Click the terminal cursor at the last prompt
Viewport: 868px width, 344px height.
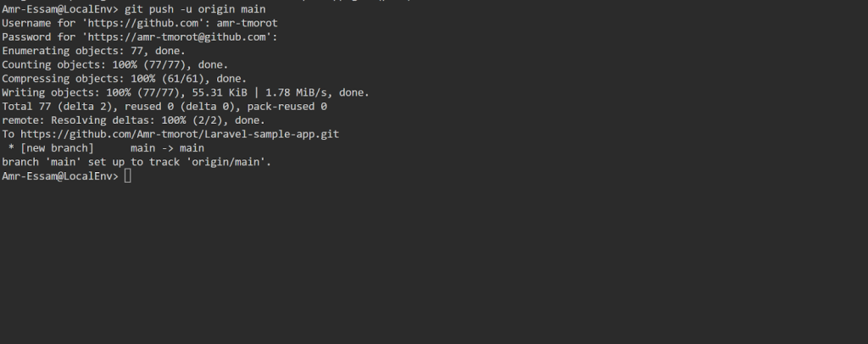click(x=127, y=175)
